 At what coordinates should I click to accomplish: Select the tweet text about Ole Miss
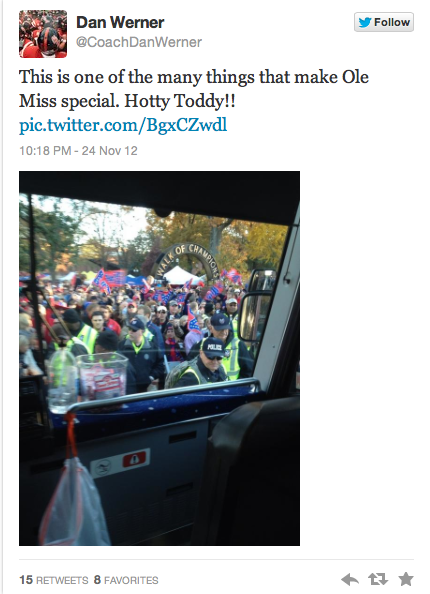pos(194,89)
